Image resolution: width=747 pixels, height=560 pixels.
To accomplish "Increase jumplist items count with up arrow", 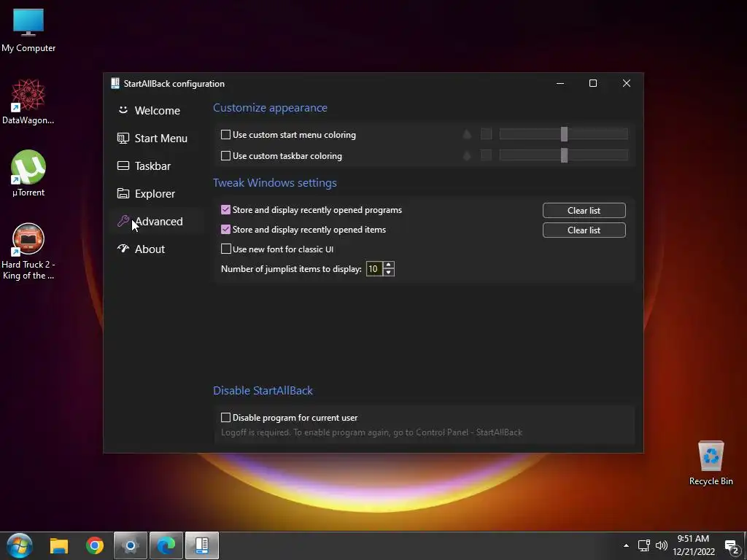I will click(x=389, y=265).
